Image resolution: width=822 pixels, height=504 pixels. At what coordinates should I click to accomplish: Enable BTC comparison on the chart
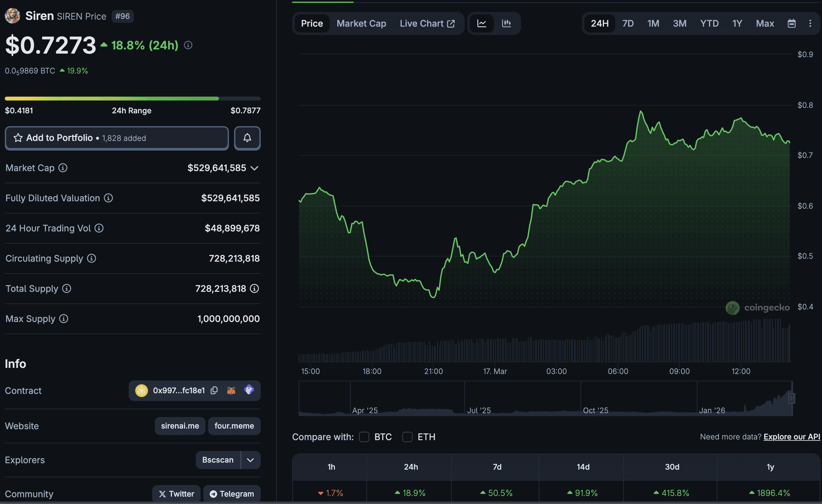coord(364,437)
